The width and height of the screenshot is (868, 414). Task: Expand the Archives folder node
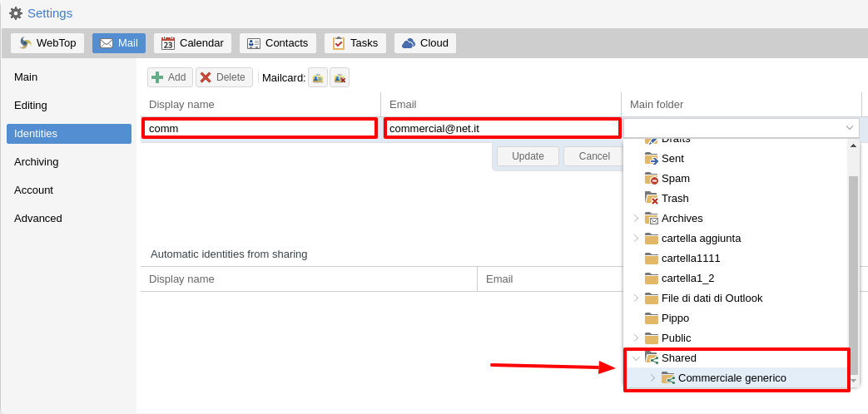click(x=636, y=219)
